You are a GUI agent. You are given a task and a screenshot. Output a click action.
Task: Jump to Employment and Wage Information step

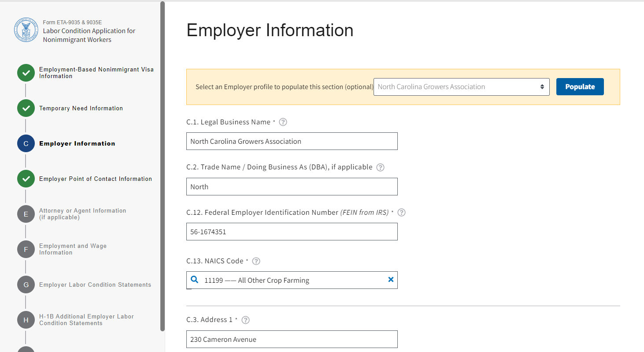[73, 249]
